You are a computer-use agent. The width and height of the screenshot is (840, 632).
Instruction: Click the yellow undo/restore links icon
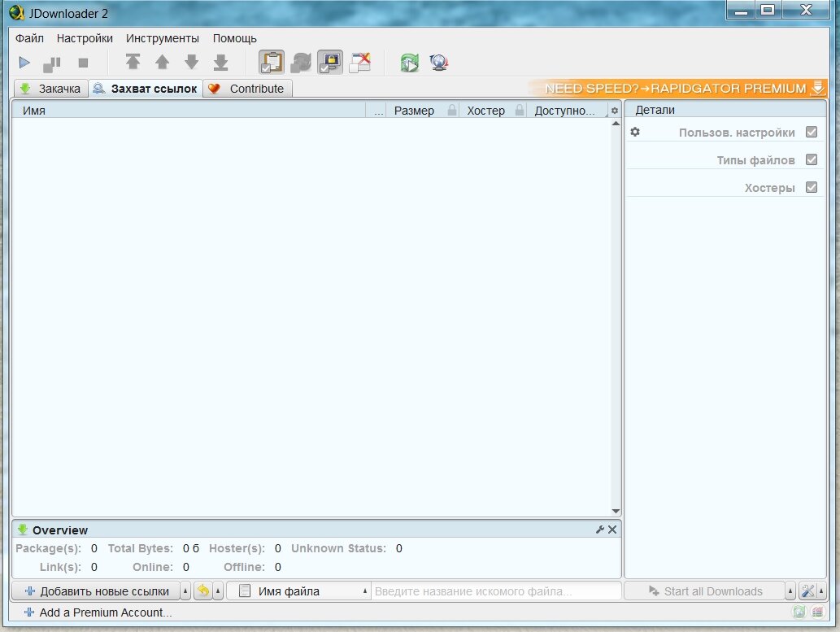pos(203,591)
